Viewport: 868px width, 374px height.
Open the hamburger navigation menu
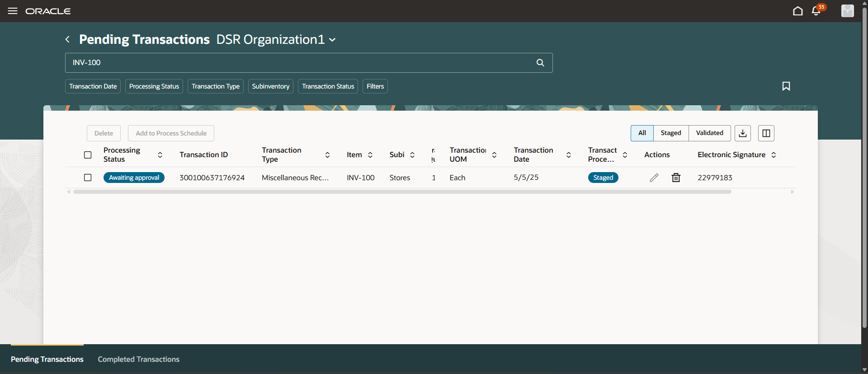point(13,11)
